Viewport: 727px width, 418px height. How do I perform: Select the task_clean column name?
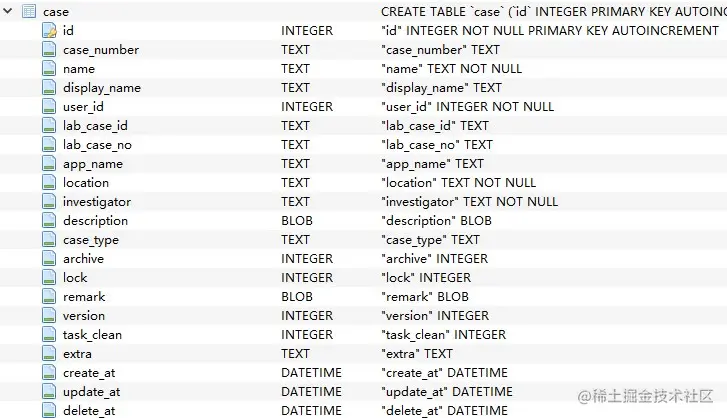click(92, 335)
